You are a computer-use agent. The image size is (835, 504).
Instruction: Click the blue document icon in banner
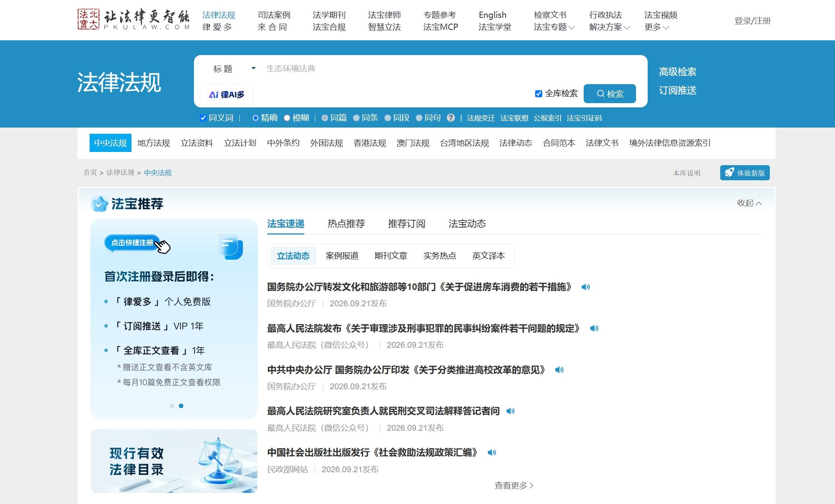pyautogui.click(x=230, y=246)
